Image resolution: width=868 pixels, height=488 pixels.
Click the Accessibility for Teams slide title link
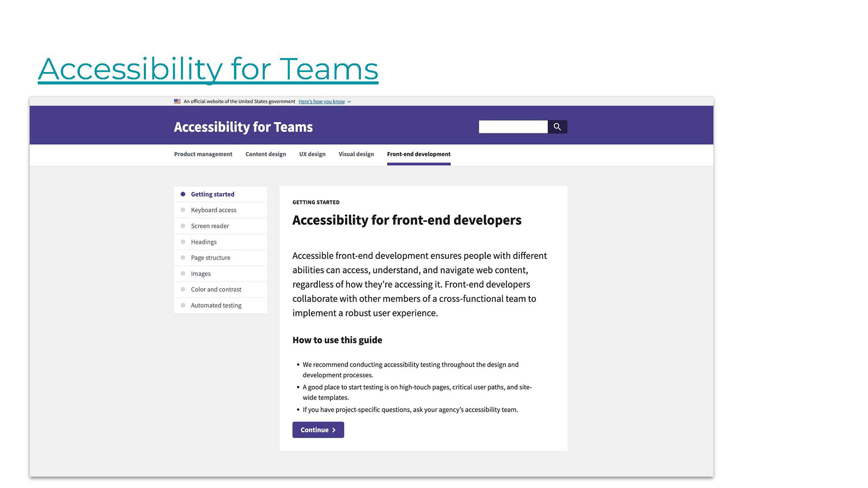point(208,69)
